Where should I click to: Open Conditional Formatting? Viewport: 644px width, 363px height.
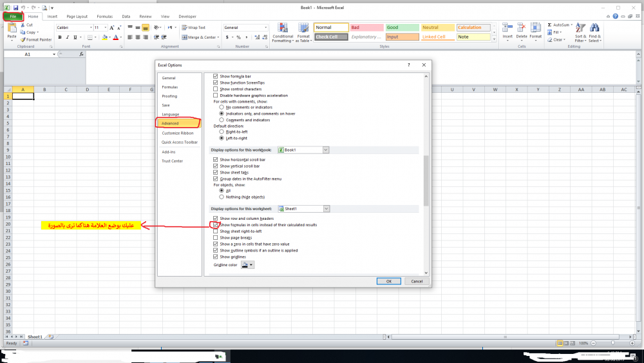[283, 33]
